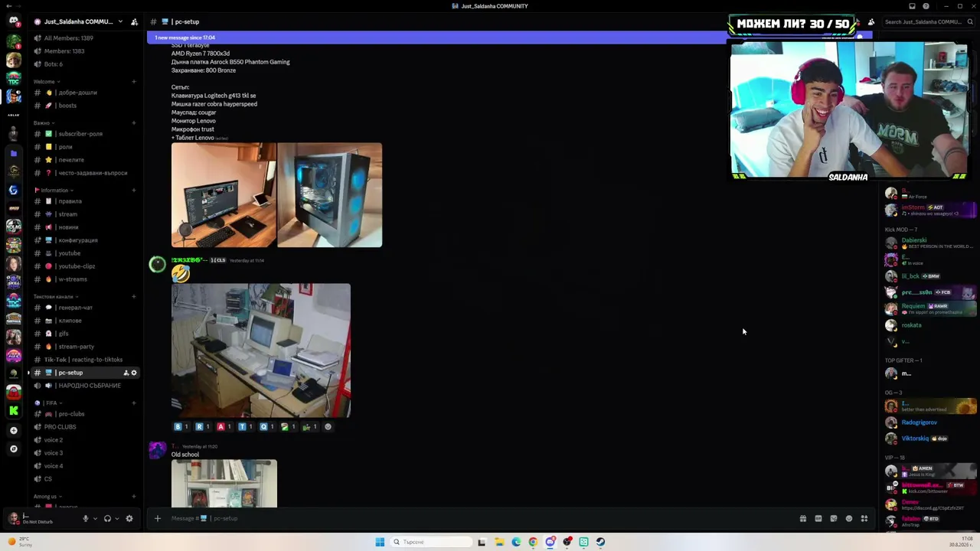Open the Apps launcher icon
Viewport: 980px width, 551px height.
[x=864, y=519]
